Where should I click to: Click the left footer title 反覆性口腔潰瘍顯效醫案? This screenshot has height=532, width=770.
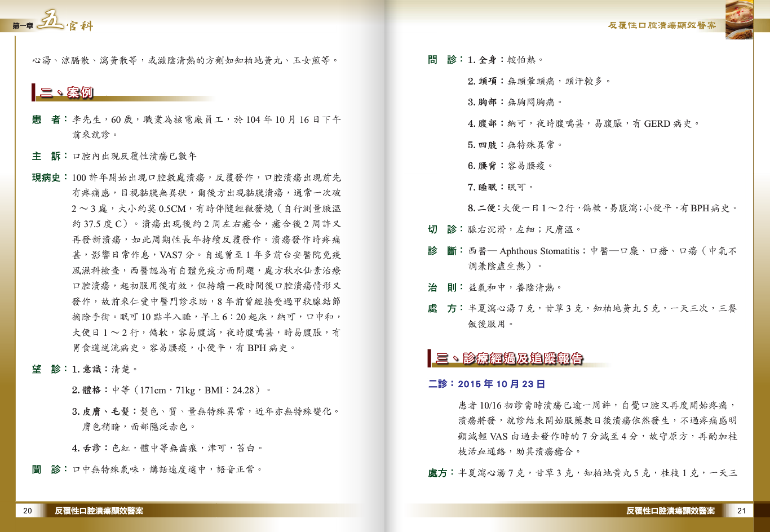pyautogui.click(x=99, y=511)
